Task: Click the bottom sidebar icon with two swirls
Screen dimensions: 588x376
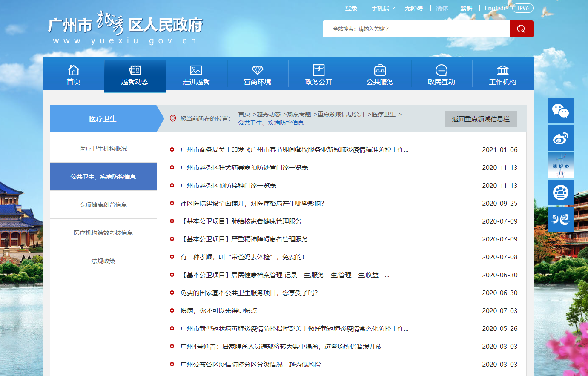Action: pos(560,220)
